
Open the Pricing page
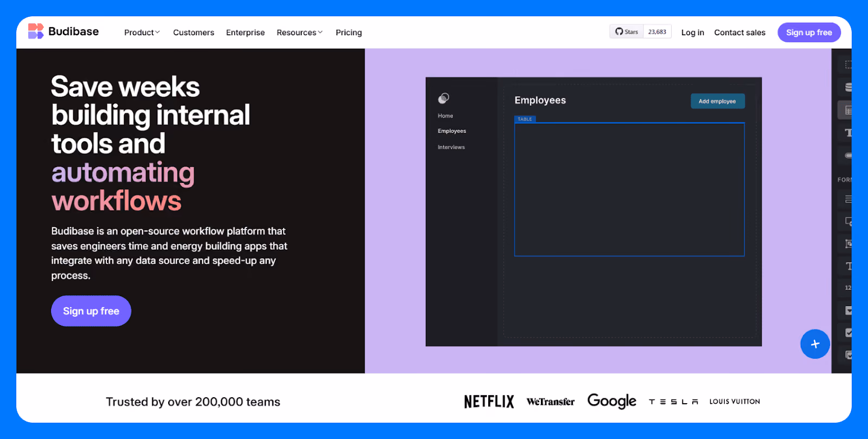(x=349, y=33)
